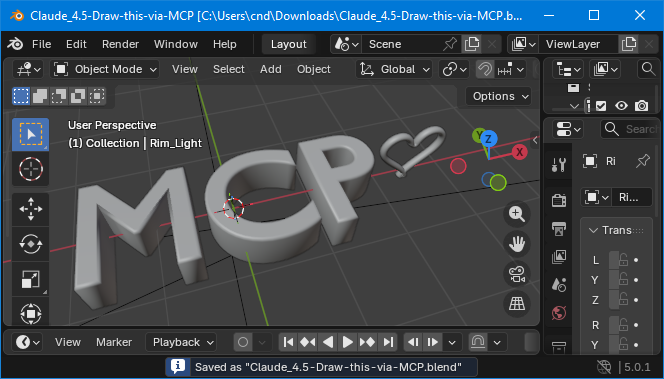The height and width of the screenshot is (379, 664).
Task: Open the Output properties tab
Action: (559, 228)
